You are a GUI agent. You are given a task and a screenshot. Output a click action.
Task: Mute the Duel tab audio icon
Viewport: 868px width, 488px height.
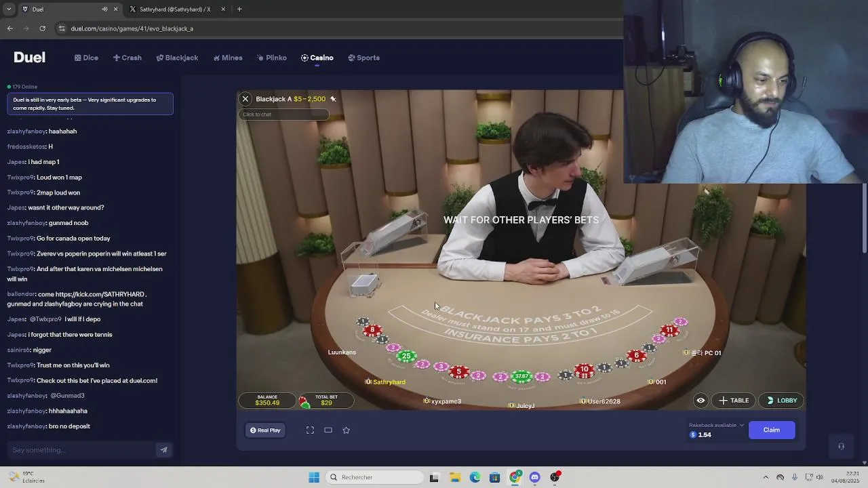tap(104, 9)
